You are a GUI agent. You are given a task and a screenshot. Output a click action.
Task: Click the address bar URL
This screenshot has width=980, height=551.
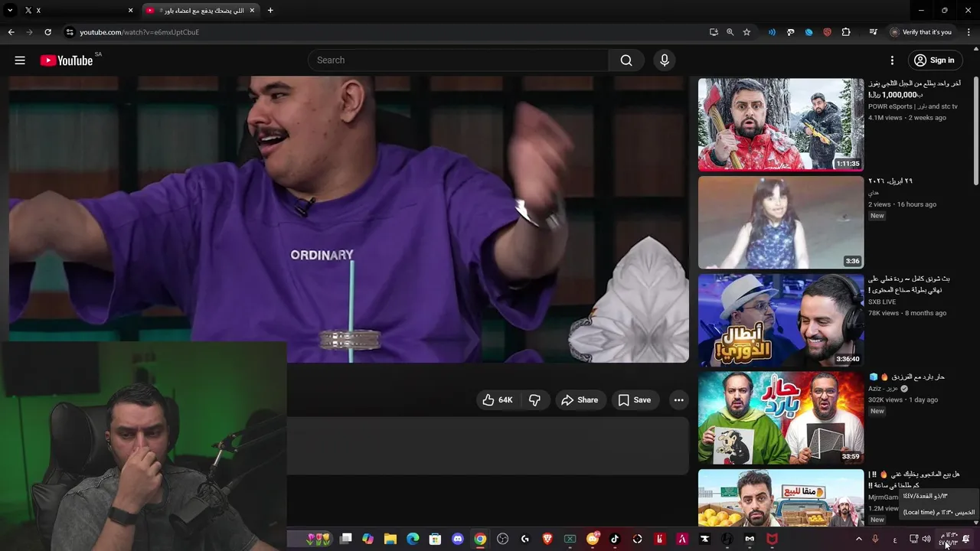point(139,32)
